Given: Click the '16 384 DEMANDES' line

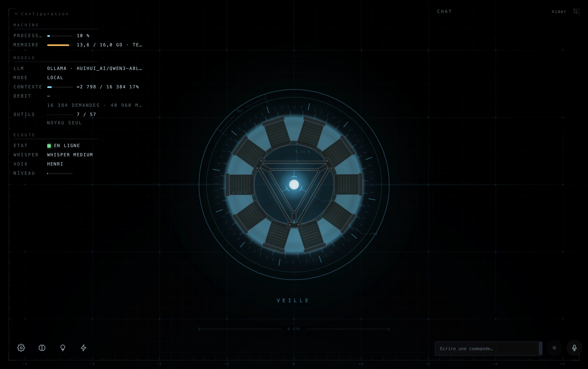Looking at the screenshot, I should tap(94, 105).
